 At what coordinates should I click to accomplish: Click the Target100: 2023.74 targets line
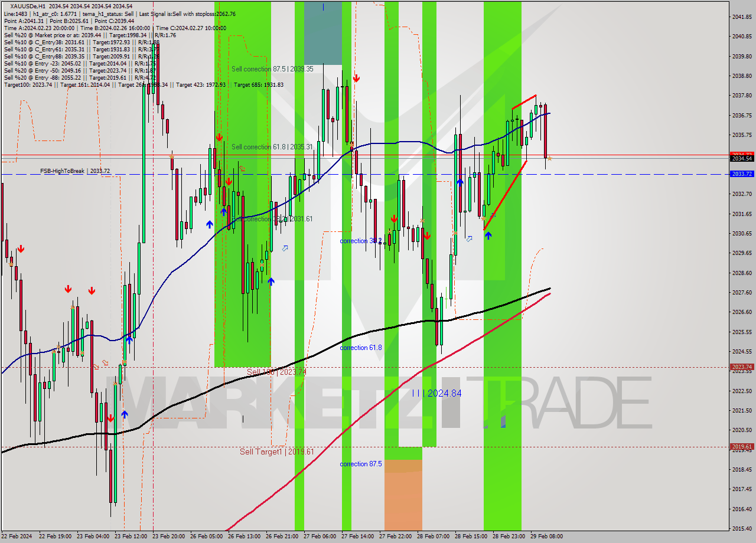click(x=144, y=84)
